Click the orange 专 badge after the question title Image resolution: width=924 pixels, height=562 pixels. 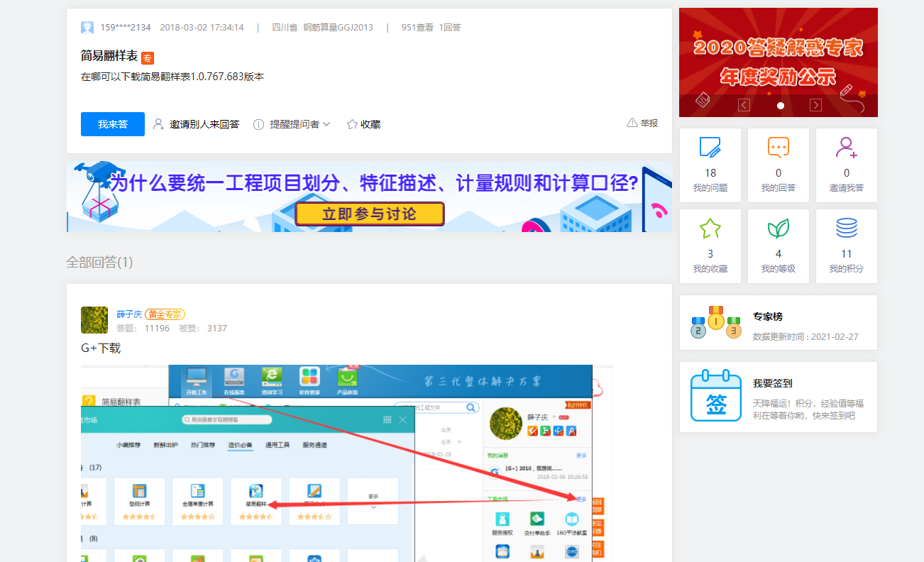(148, 58)
